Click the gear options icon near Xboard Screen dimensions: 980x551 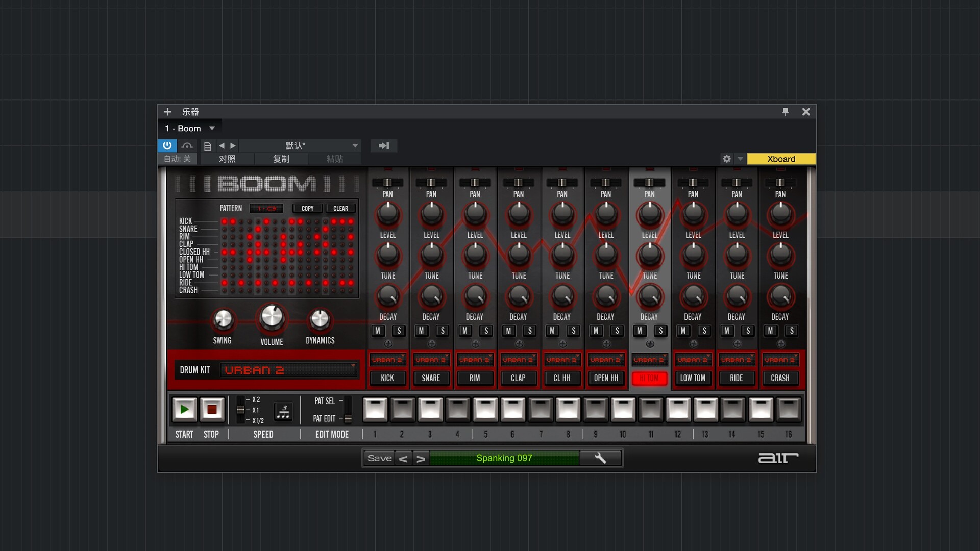coord(727,159)
